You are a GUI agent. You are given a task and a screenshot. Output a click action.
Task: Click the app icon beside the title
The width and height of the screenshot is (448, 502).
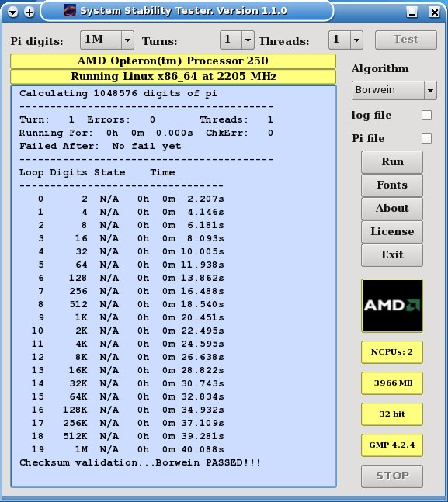[x=69, y=11]
